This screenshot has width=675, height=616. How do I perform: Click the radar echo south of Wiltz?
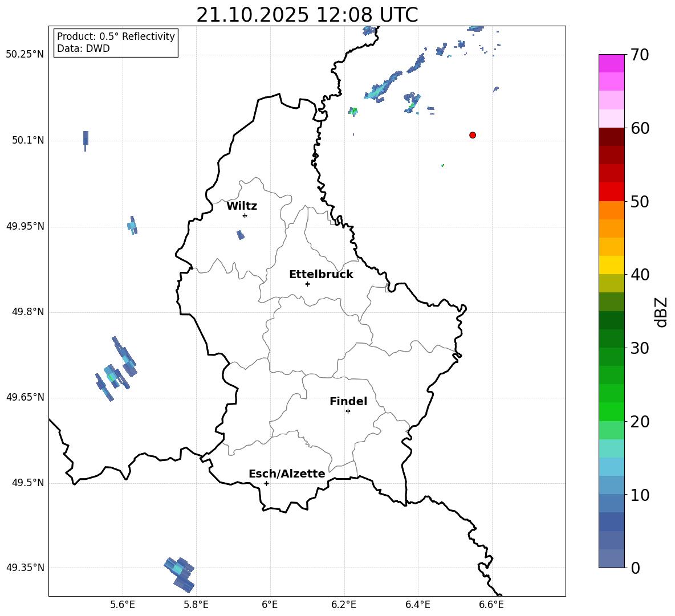[241, 235]
